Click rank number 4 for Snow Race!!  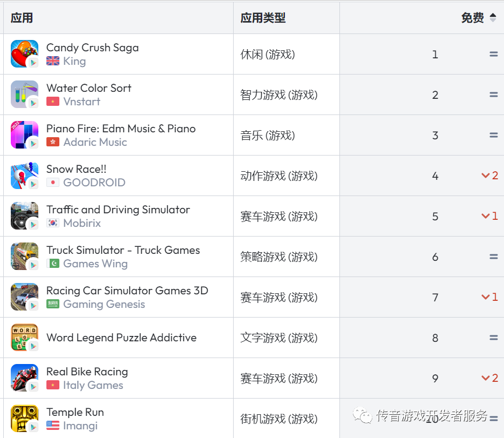(x=435, y=176)
